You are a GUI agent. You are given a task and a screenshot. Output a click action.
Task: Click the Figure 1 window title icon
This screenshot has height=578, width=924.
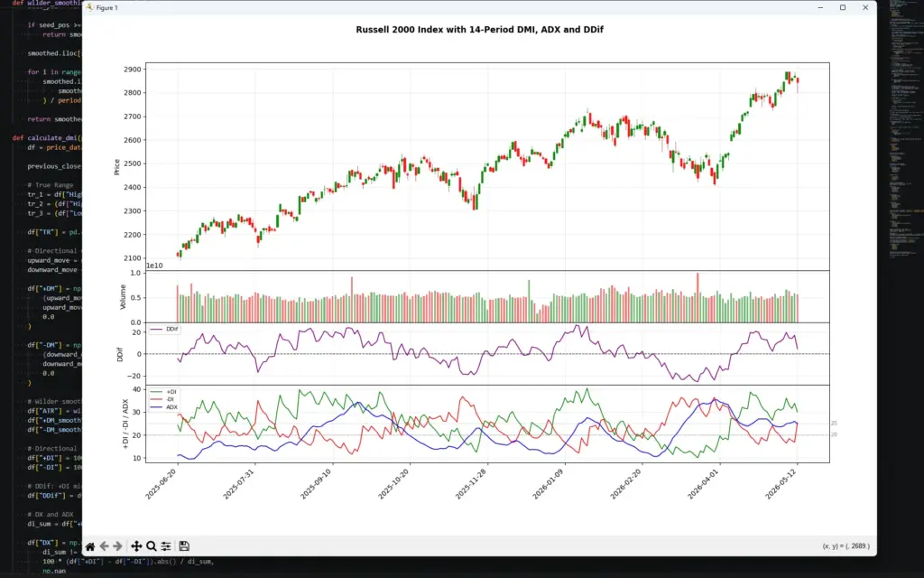coord(89,7)
